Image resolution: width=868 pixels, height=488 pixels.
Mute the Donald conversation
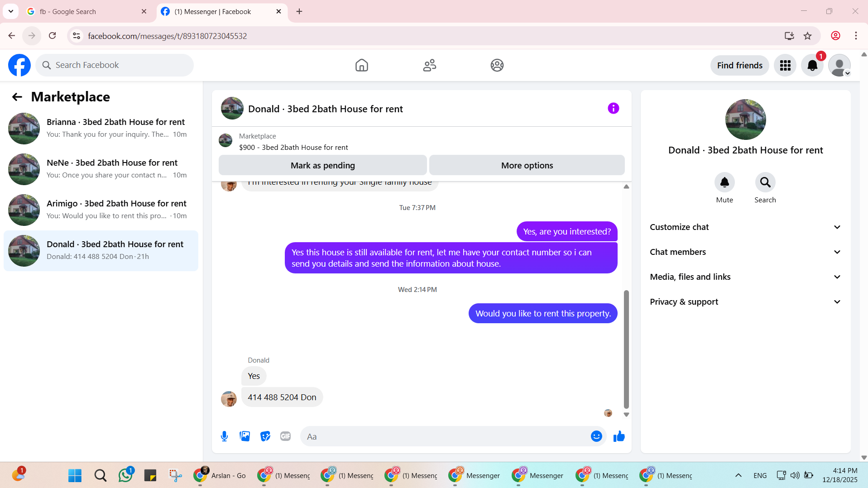[724, 182]
